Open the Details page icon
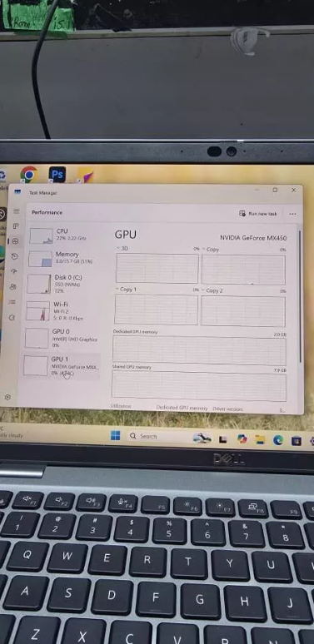The height and width of the screenshot is (644, 314). click(12, 302)
